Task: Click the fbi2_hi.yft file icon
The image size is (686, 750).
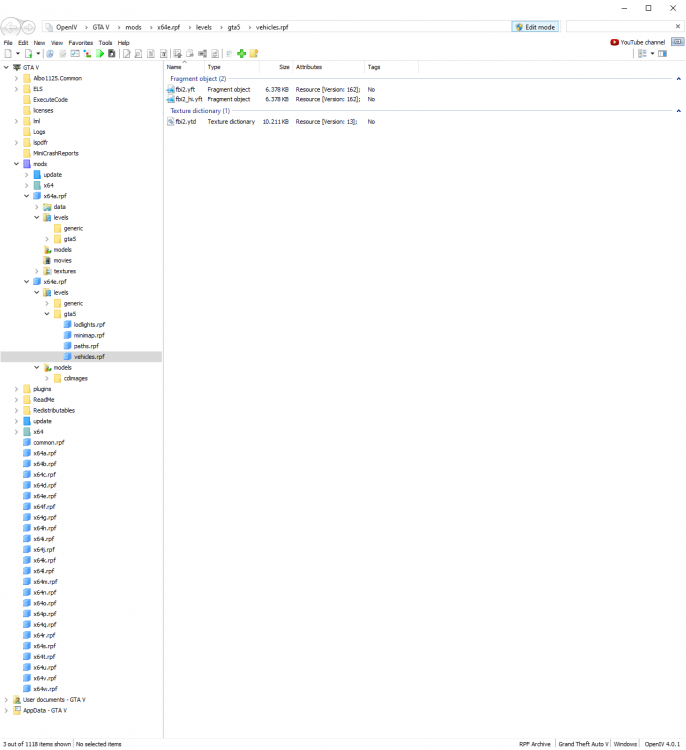Action: click(x=170, y=99)
